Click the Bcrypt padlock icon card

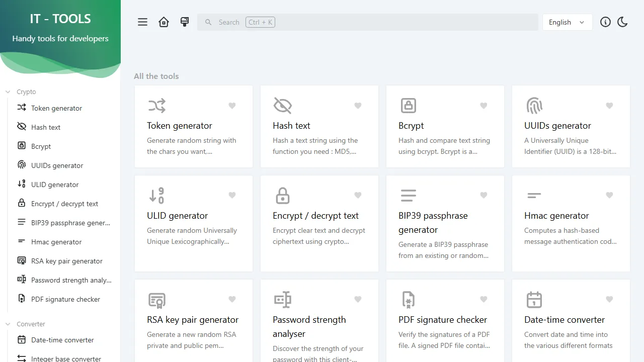408,106
